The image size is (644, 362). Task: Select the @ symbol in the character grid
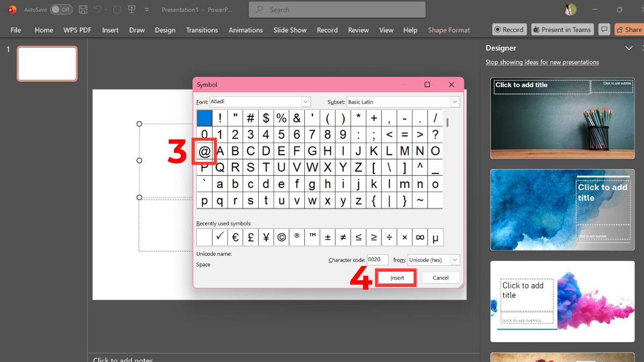(204, 151)
